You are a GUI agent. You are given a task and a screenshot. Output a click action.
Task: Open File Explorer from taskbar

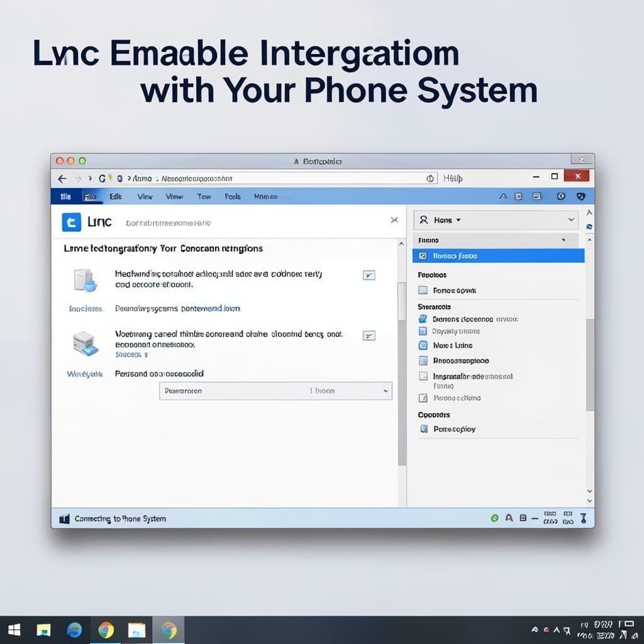click(43, 630)
